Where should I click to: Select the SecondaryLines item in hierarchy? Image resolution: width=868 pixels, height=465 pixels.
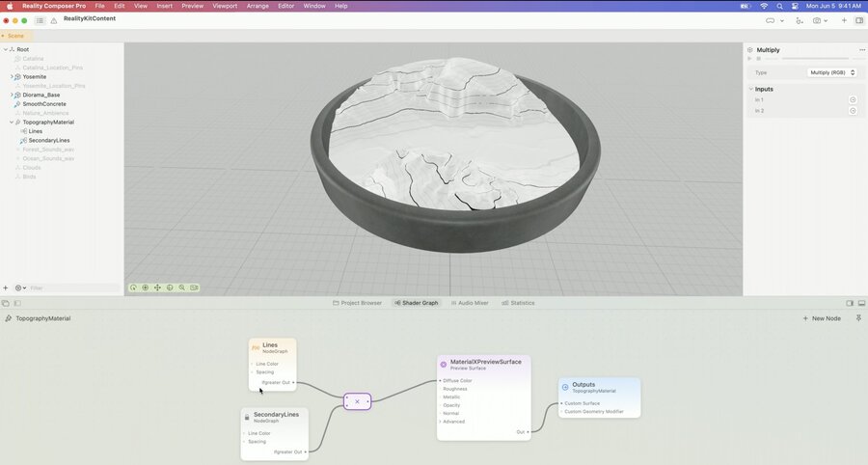point(49,141)
